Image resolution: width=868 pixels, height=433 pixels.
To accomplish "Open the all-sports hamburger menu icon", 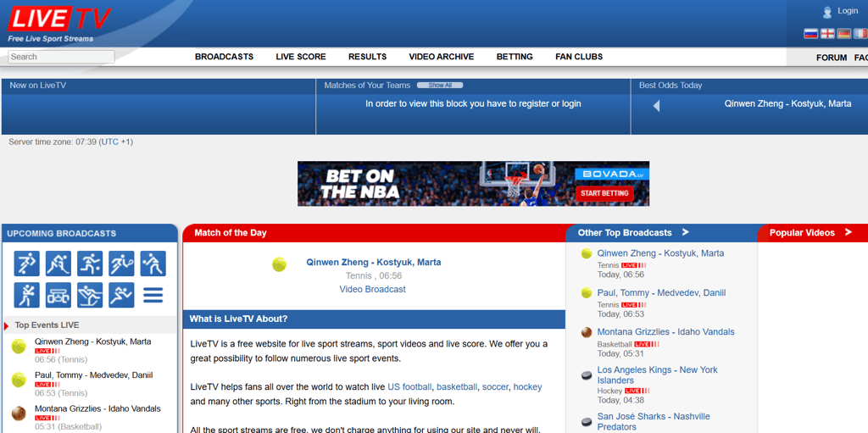I will (153, 295).
